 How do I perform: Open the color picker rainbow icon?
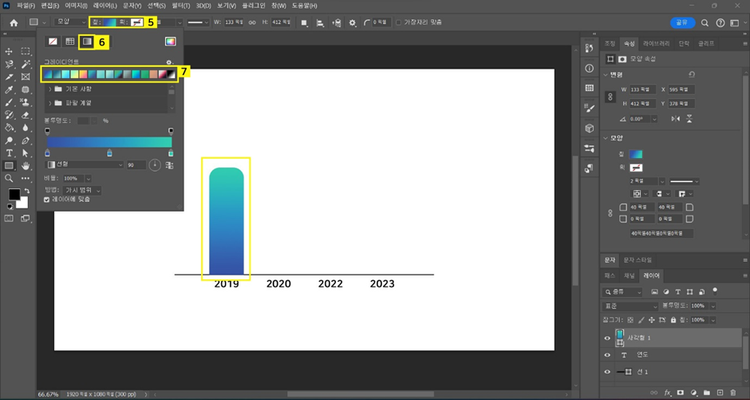click(x=170, y=41)
